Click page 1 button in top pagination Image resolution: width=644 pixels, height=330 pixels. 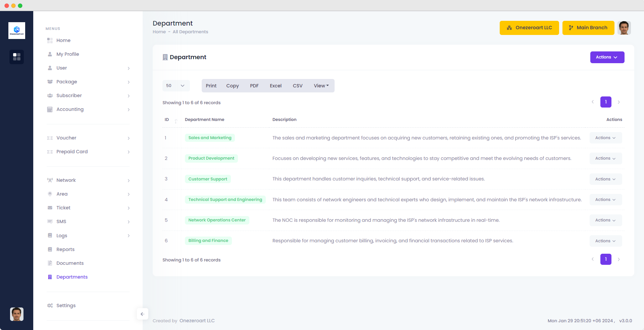point(606,102)
